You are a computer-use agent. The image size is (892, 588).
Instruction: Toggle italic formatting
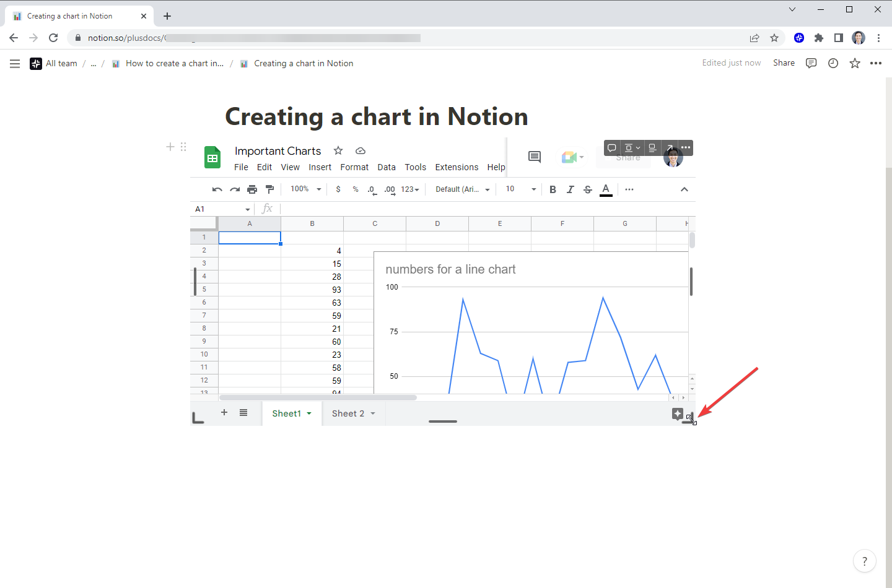[x=570, y=189]
